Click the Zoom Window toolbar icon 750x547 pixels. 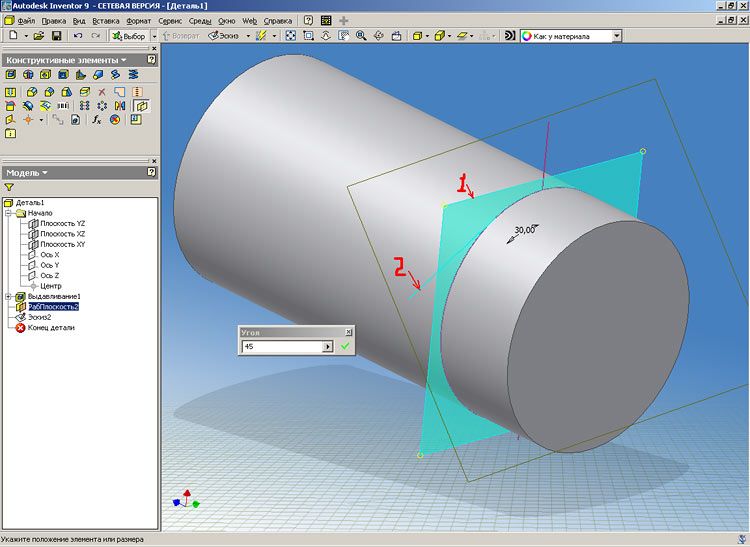[309, 36]
